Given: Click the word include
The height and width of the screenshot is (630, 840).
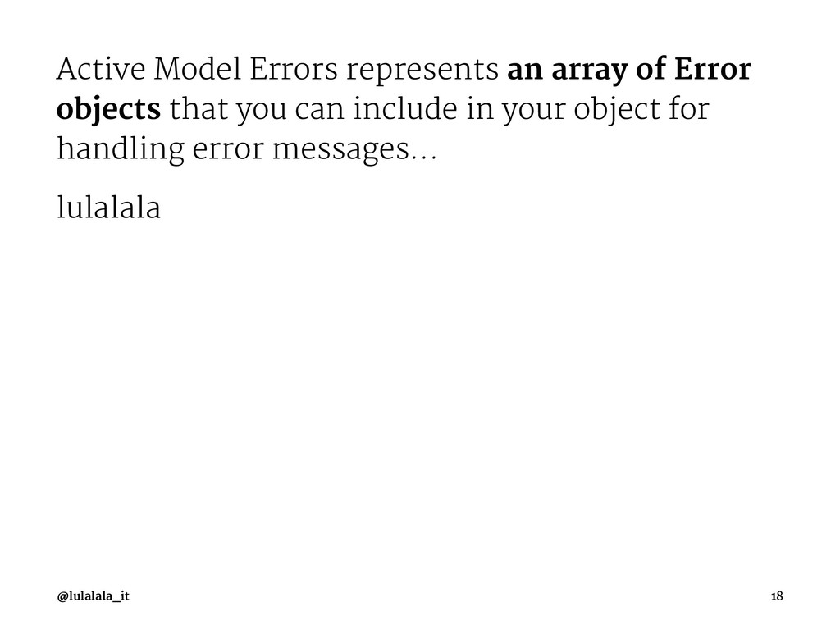Looking at the screenshot, I should pyautogui.click(x=405, y=109).
